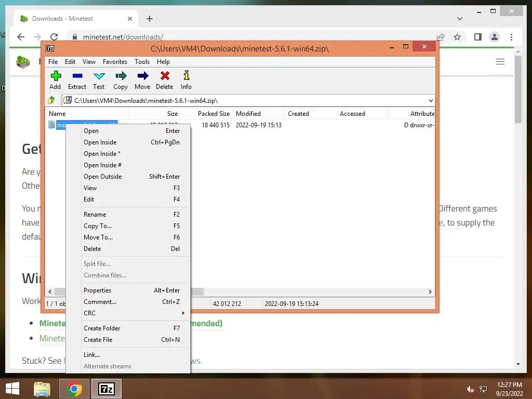The image size is (532, 399).
Task: Open Chrome three-dot menu
Action: [511, 37]
